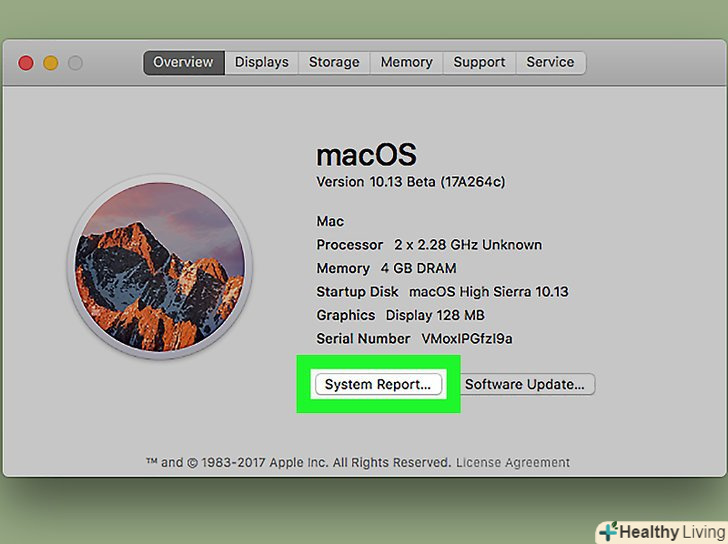
Task: Click the Mac model name line
Action: 330,221
